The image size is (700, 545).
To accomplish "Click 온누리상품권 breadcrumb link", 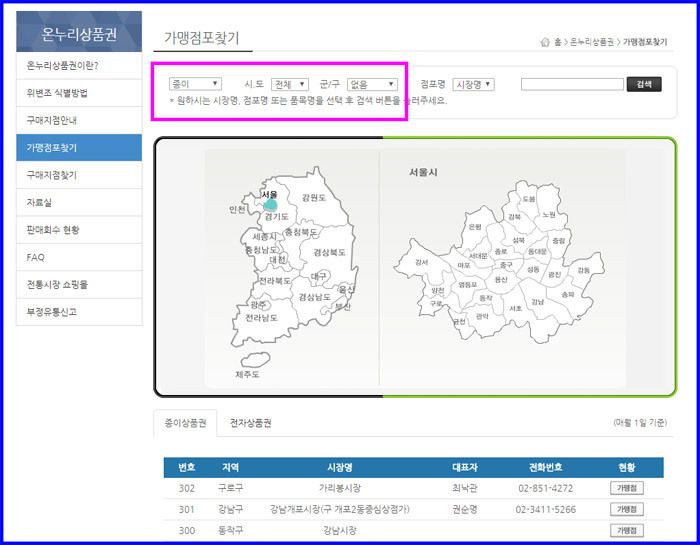I will (592, 42).
